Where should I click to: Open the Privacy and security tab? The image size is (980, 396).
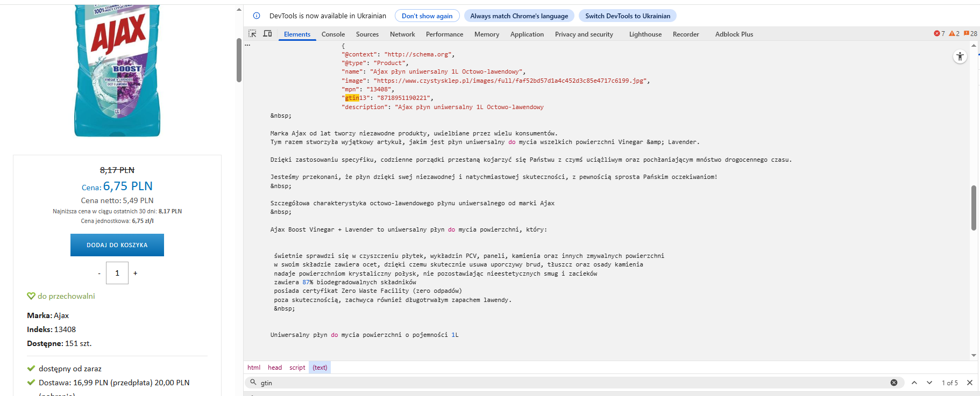pyautogui.click(x=584, y=34)
